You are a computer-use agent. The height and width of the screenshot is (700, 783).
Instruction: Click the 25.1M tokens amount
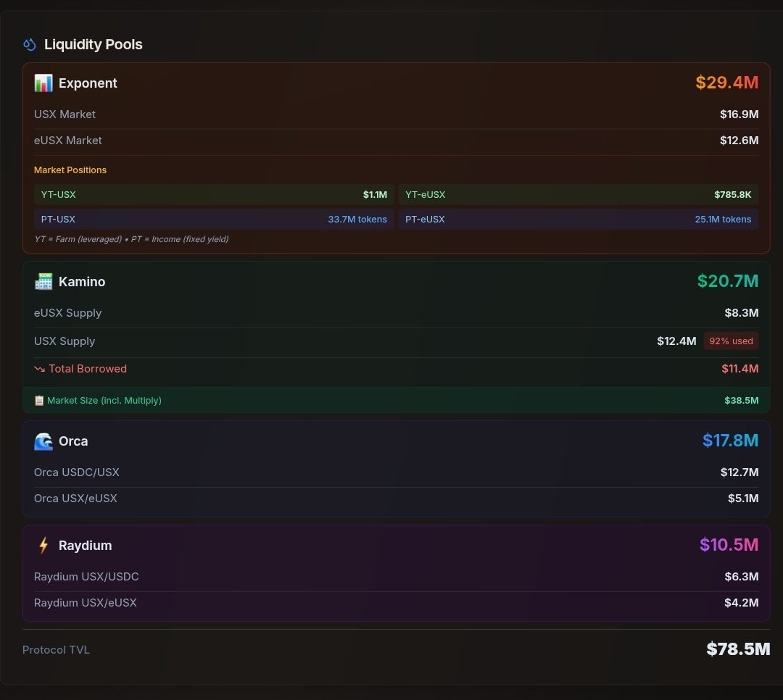pos(723,219)
